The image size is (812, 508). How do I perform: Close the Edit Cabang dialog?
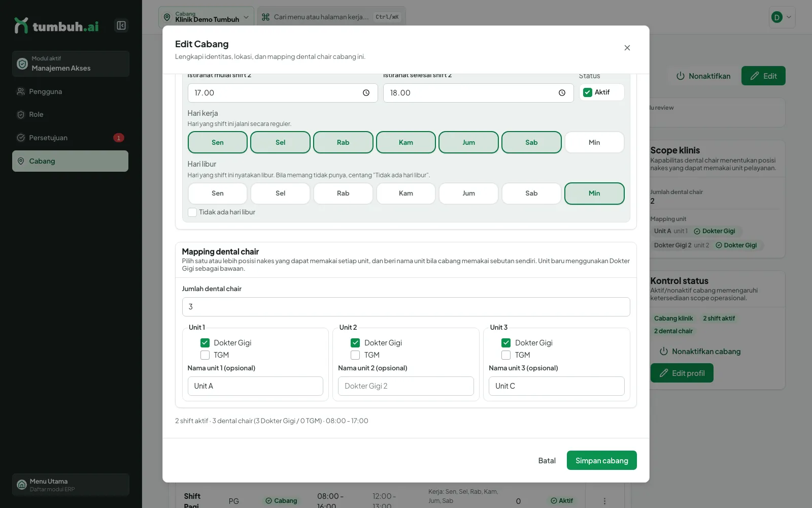pos(627,48)
